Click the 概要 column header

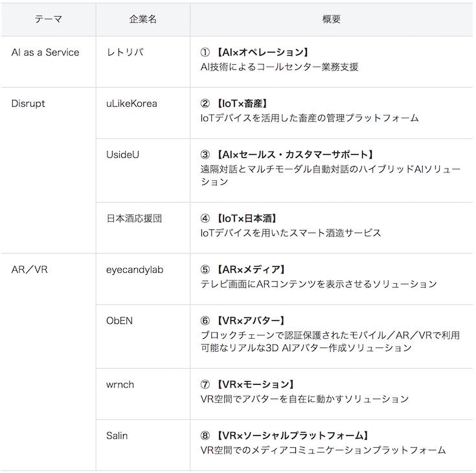(331, 19)
